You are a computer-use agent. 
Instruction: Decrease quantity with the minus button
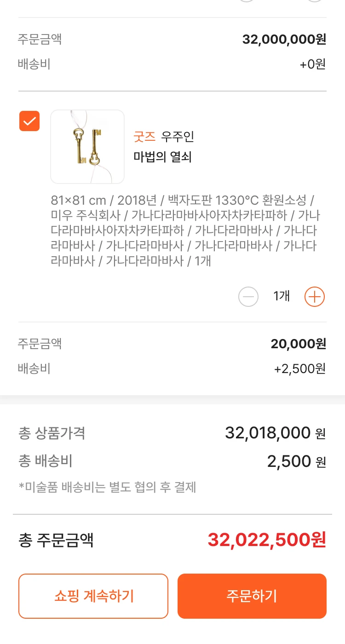point(248,297)
